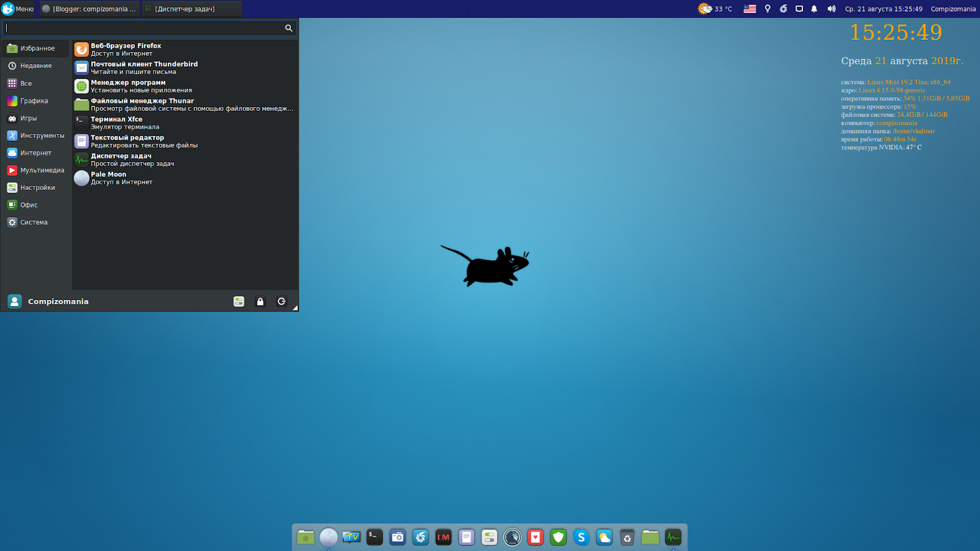The image size is (980, 551).
Task: Click the notifications bell in the panel
Action: point(814,9)
